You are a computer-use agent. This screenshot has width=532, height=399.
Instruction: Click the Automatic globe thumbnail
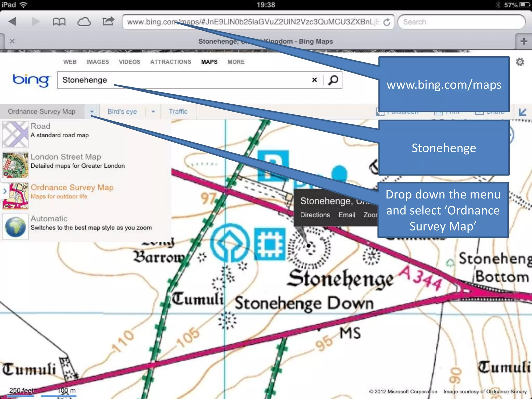[15, 227]
